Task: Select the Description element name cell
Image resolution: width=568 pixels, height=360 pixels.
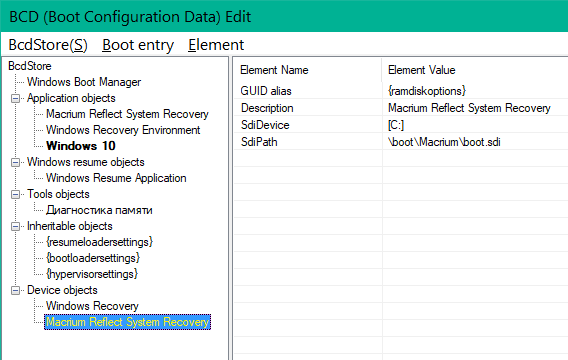Action: pos(267,108)
